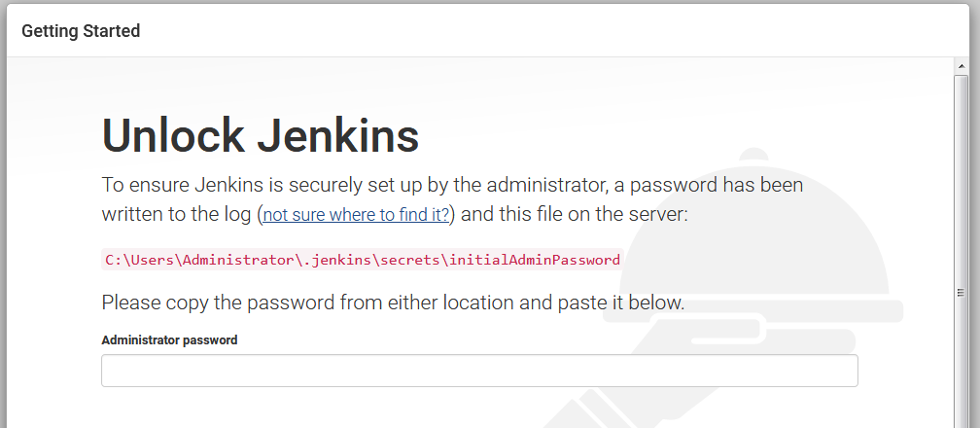Open the "not sure where to find it?" link

pos(356,215)
